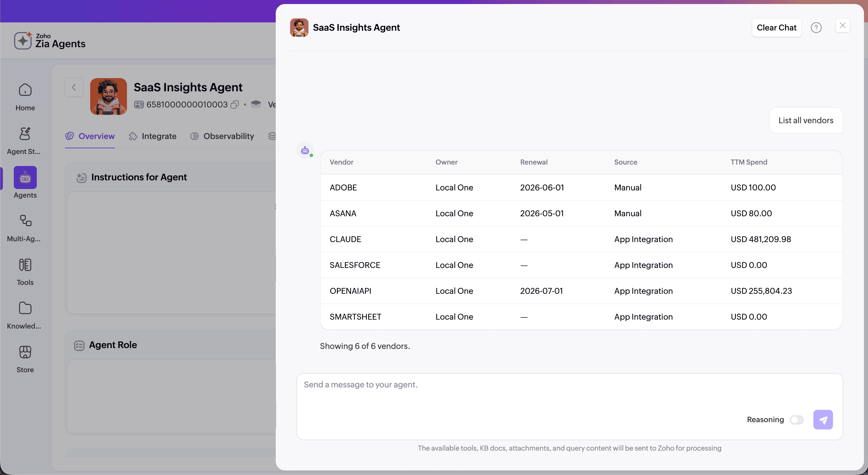Click the Agent Role icon

pyautogui.click(x=79, y=345)
